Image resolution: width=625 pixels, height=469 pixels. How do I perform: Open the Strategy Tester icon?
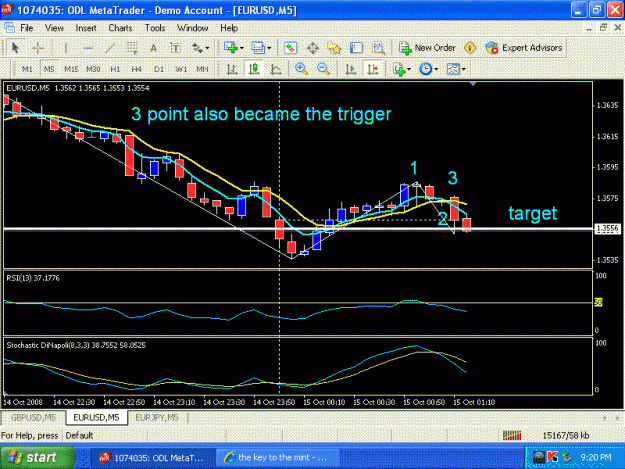pos(379,48)
